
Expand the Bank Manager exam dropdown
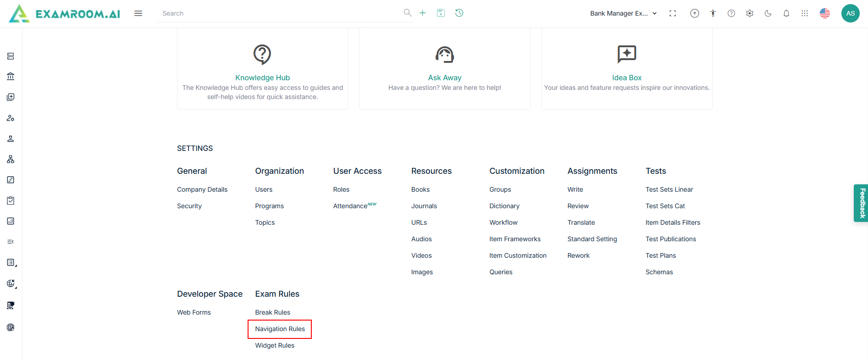tap(623, 13)
